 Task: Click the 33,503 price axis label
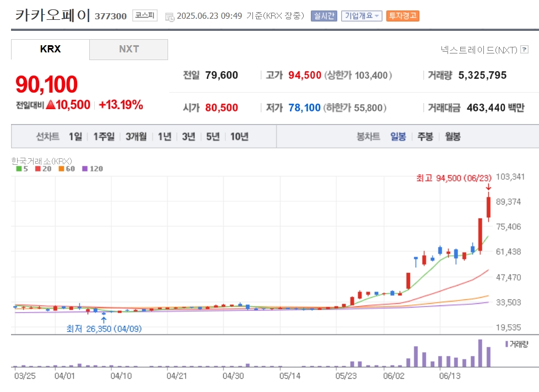point(508,302)
